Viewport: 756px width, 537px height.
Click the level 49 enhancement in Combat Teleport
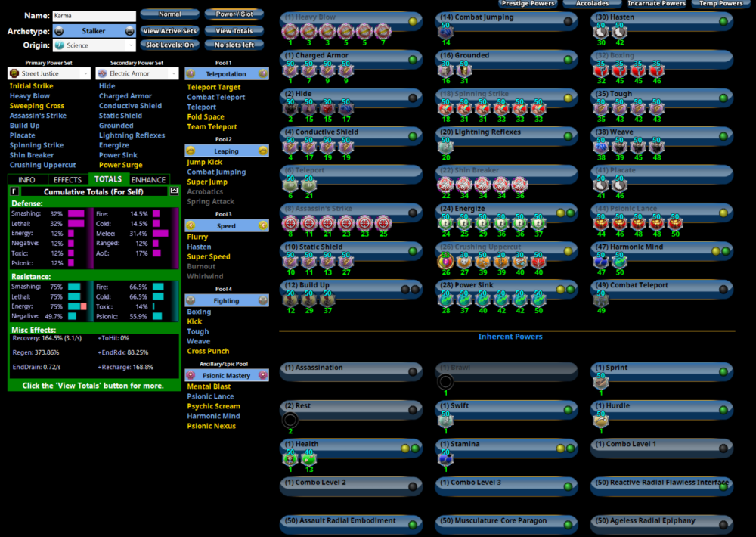(x=601, y=299)
